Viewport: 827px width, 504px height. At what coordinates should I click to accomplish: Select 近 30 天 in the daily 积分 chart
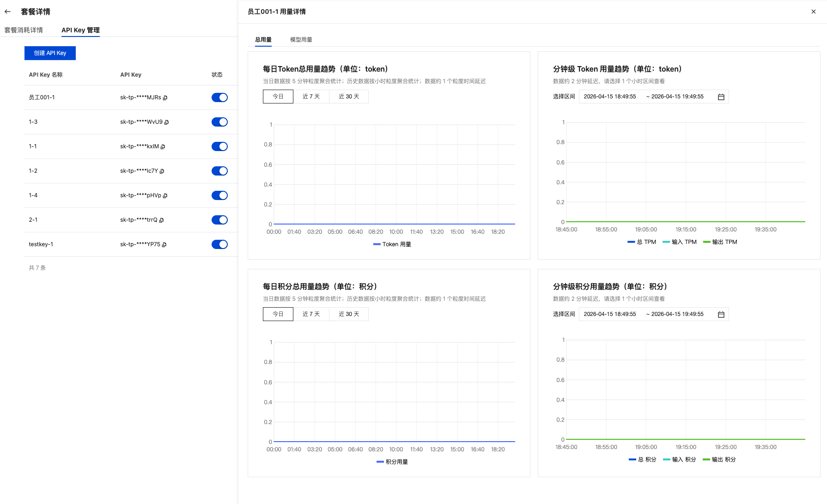pyautogui.click(x=349, y=314)
